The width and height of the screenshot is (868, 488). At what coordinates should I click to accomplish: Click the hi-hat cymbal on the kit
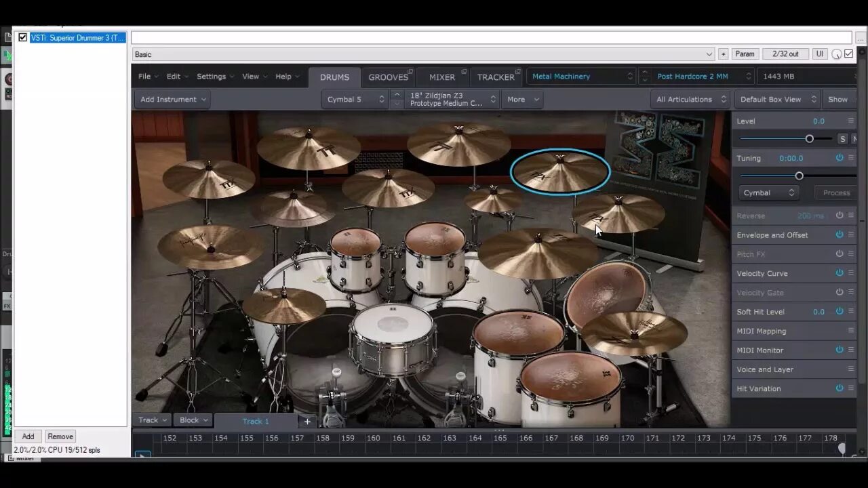pyautogui.click(x=284, y=306)
